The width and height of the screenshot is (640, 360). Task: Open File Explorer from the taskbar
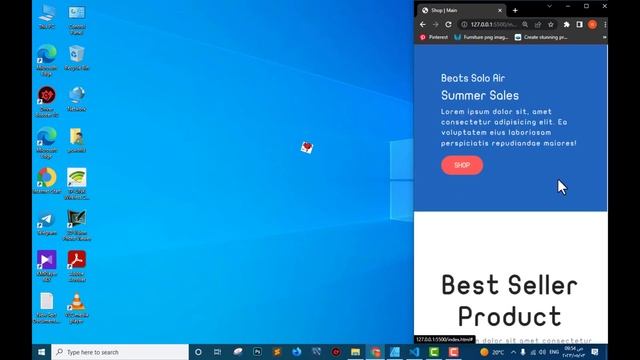(x=356, y=352)
